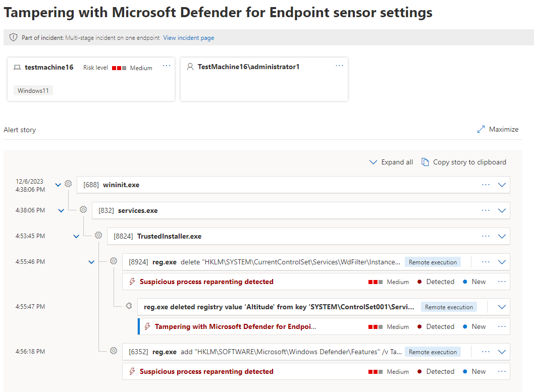Open more options on administrator1 user card
This screenshot has width=534, height=392.
click(340, 66)
